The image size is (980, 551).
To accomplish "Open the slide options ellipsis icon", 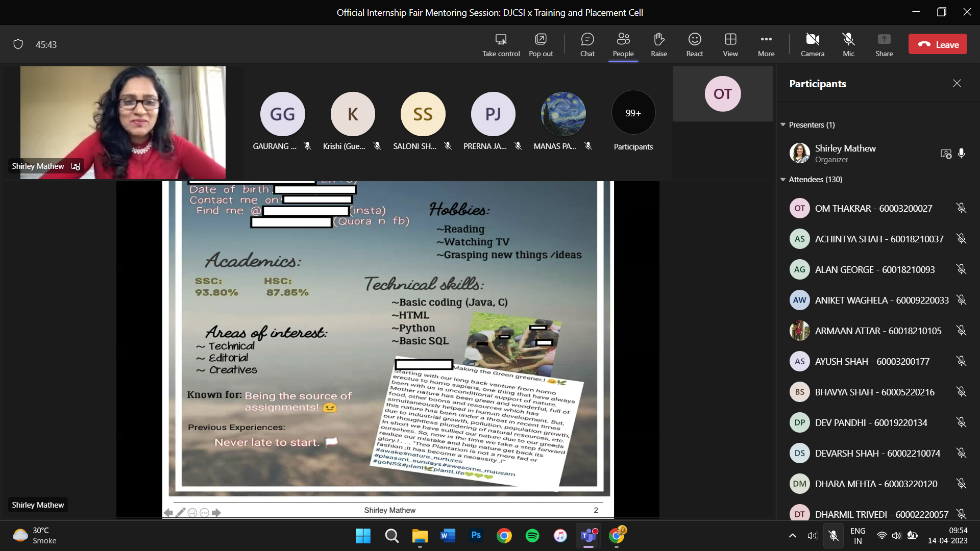I will pos(204,512).
